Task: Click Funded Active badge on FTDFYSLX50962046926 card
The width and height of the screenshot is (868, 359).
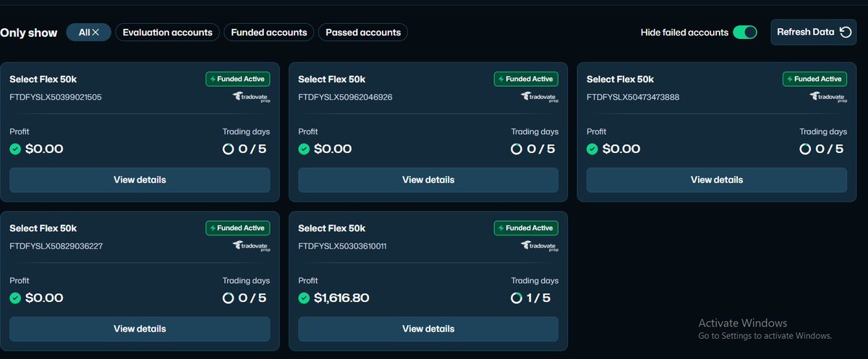Action: point(526,79)
